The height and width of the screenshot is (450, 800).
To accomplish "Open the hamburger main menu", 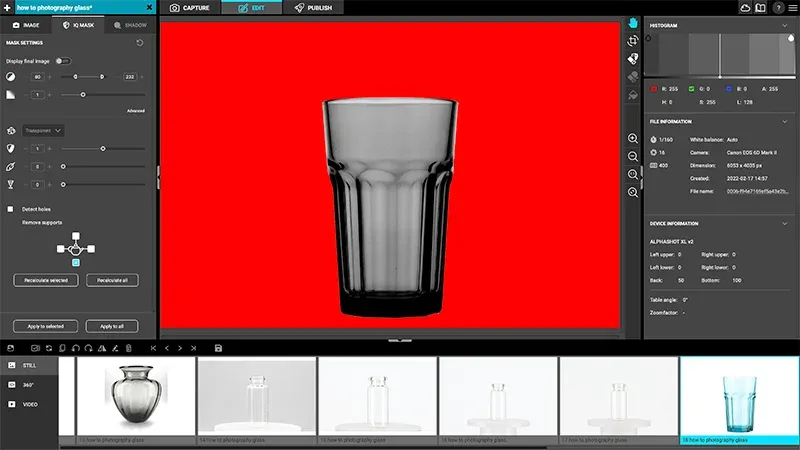I will (x=793, y=8).
